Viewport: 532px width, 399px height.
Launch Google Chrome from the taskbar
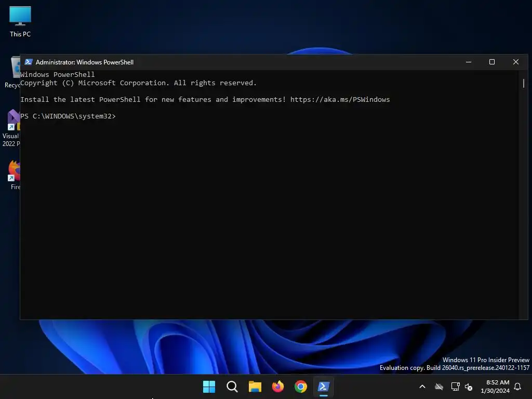(301, 387)
